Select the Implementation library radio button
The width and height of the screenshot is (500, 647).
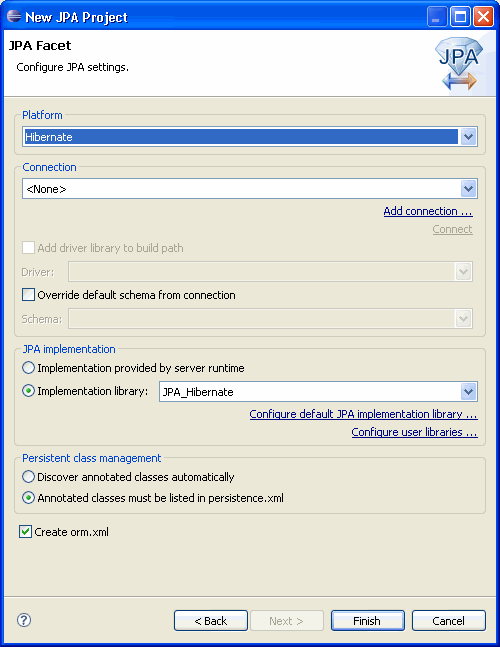[28, 390]
